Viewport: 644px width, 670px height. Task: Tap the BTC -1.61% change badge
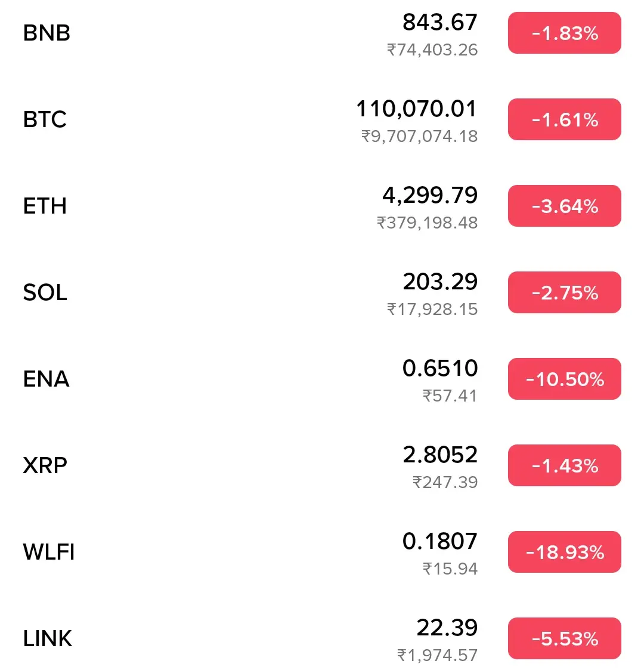564,119
